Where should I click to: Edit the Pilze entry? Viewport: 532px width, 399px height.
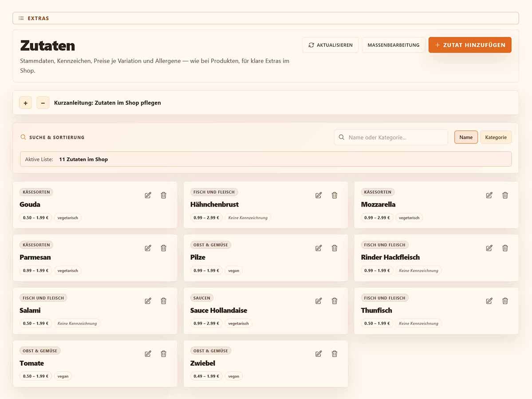pos(319,248)
